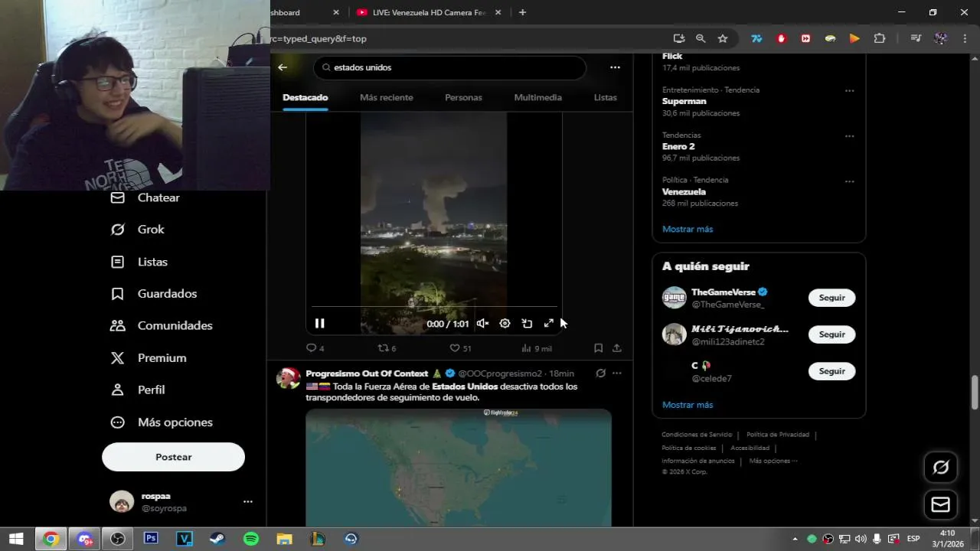Repost the video post
Image resolution: width=980 pixels, height=551 pixels.
pos(387,348)
